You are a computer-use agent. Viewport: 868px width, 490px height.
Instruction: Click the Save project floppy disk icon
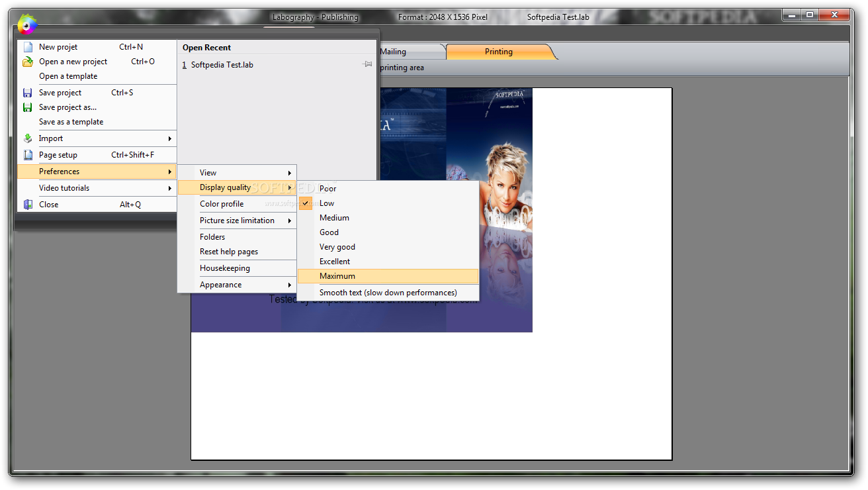pyautogui.click(x=28, y=93)
